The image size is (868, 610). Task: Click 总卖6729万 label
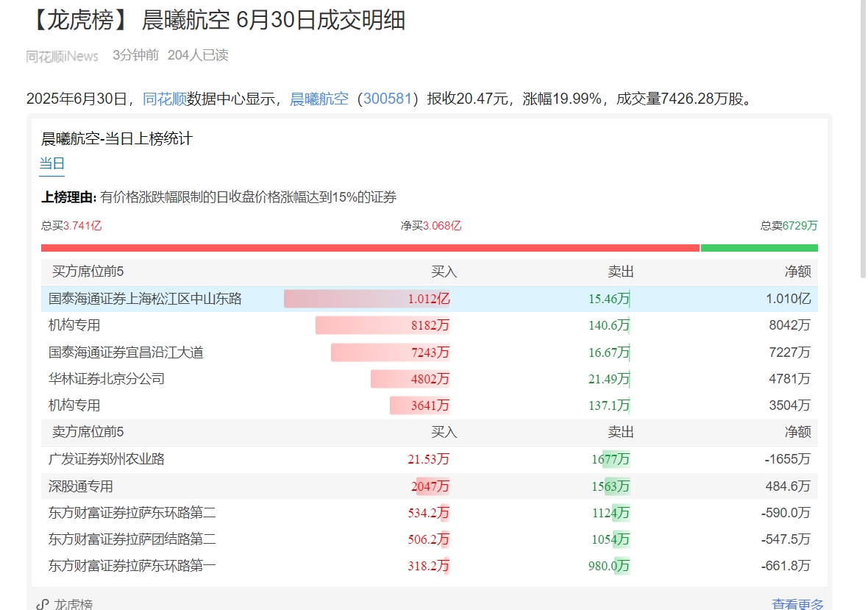coord(789,226)
